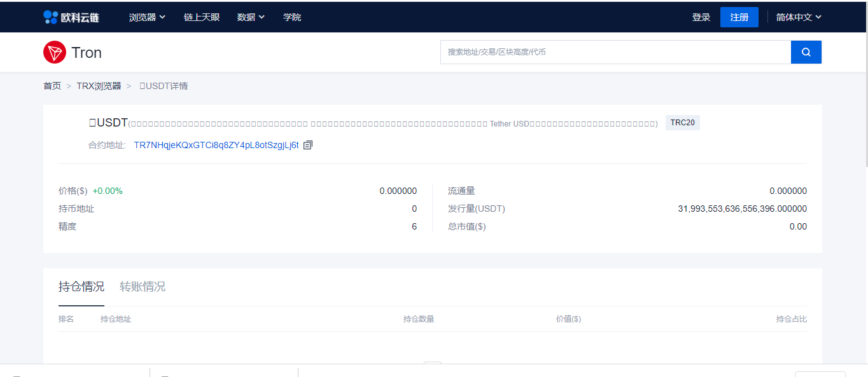The image size is (868, 377).
Task: Click the blue search magnifier button
Action: [806, 52]
